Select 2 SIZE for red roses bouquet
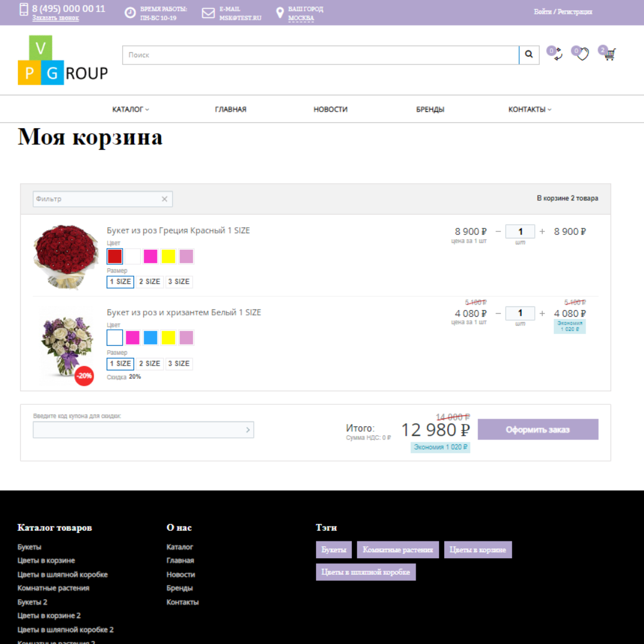Viewport: 644px width, 644px height. point(150,281)
